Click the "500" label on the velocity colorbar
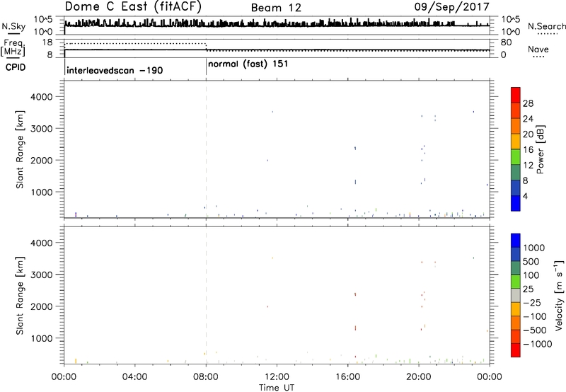The height and width of the screenshot is (392, 566). (x=531, y=262)
